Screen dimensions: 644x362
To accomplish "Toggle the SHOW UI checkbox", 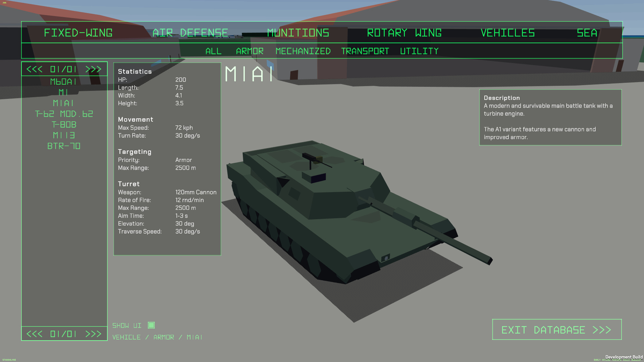I will (152, 325).
